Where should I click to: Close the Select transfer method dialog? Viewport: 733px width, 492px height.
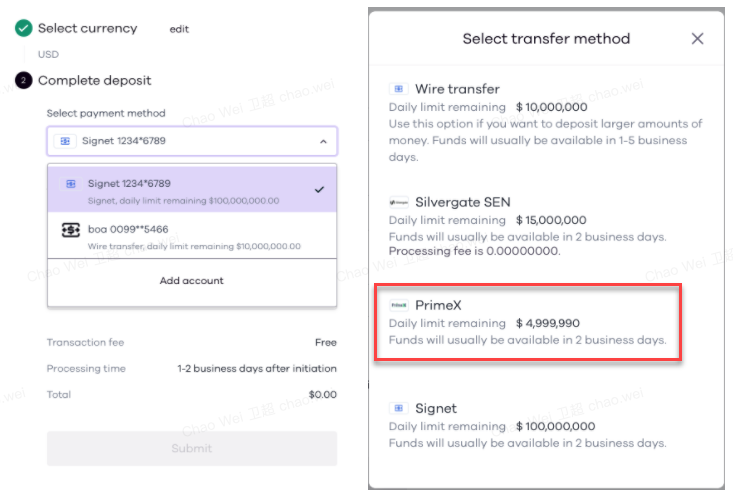click(x=697, y=38)
